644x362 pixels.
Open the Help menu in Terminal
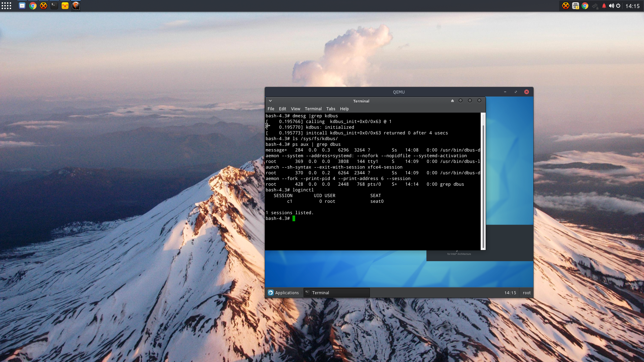tap(344, 109)
